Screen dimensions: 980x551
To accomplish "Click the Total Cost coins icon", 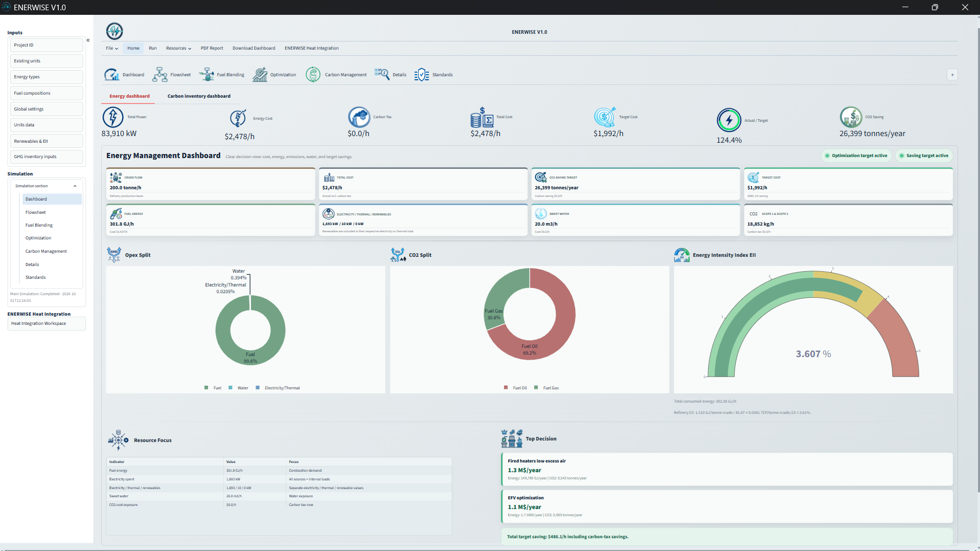I will click(482, 117).
